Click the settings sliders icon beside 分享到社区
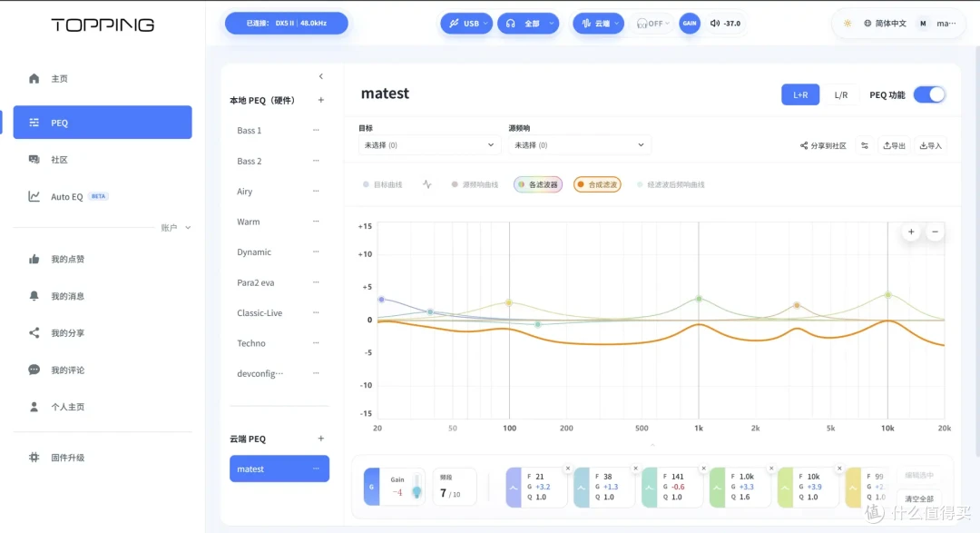Screen dimensions: 980x533 pos(865,146)
